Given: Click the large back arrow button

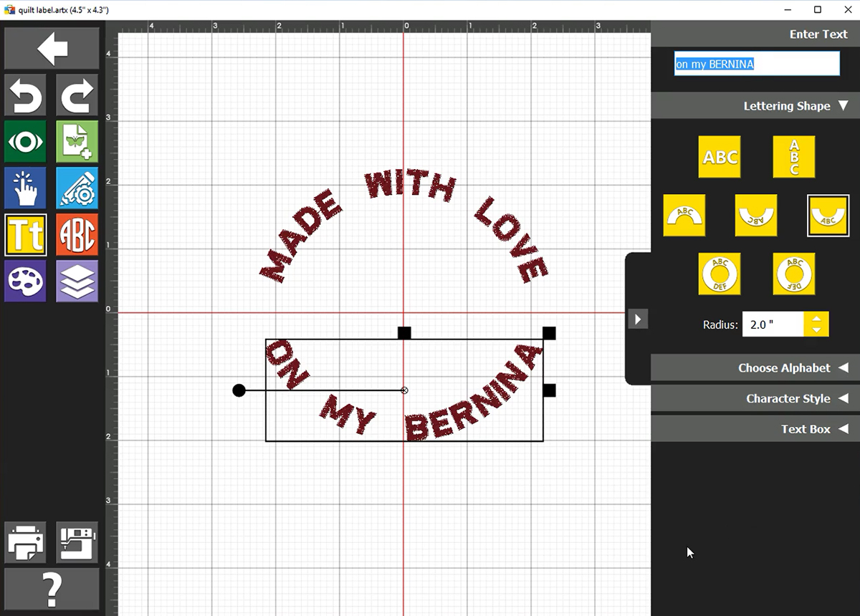Looking at the screenshot, I should 52,49.
